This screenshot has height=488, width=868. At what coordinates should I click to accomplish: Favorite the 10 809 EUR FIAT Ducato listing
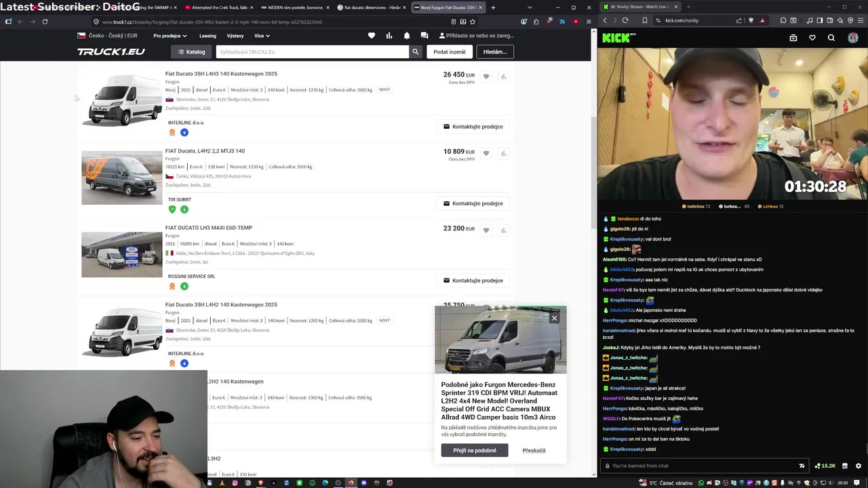486,153
